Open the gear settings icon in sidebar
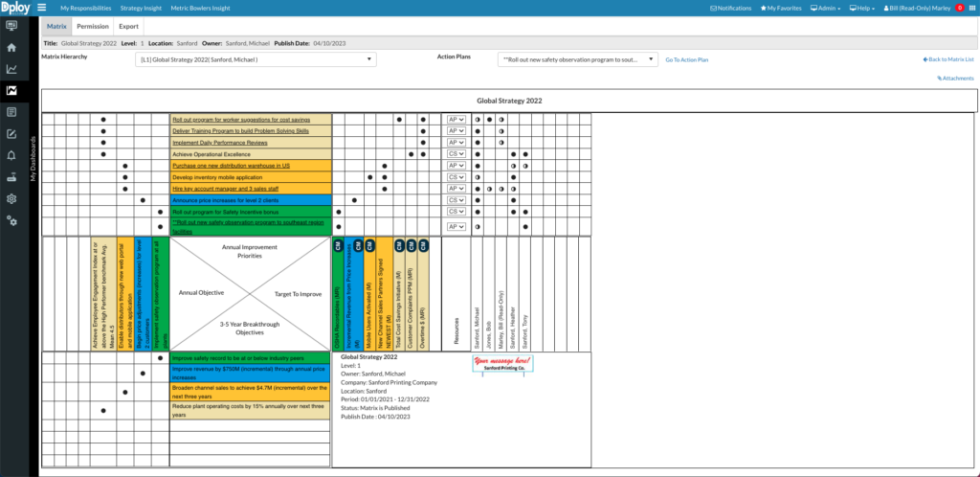980x477 pixels. point(11,199)
